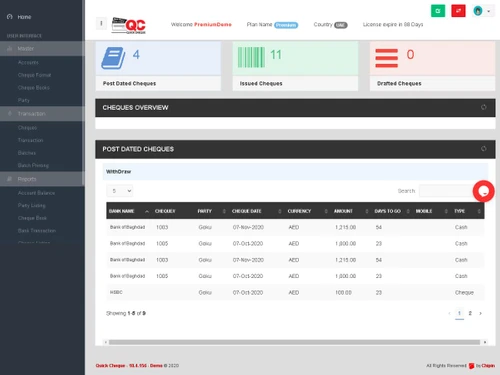This screenshot has height=375, width=500.
Task: Click the blue book Post Dated icon
Action: [x=113, y=58]
